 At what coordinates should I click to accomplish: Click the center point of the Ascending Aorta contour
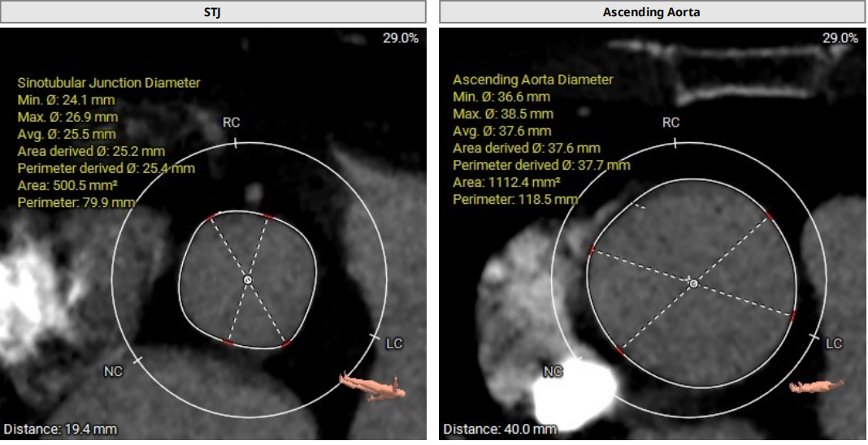(x=693, y=283)
